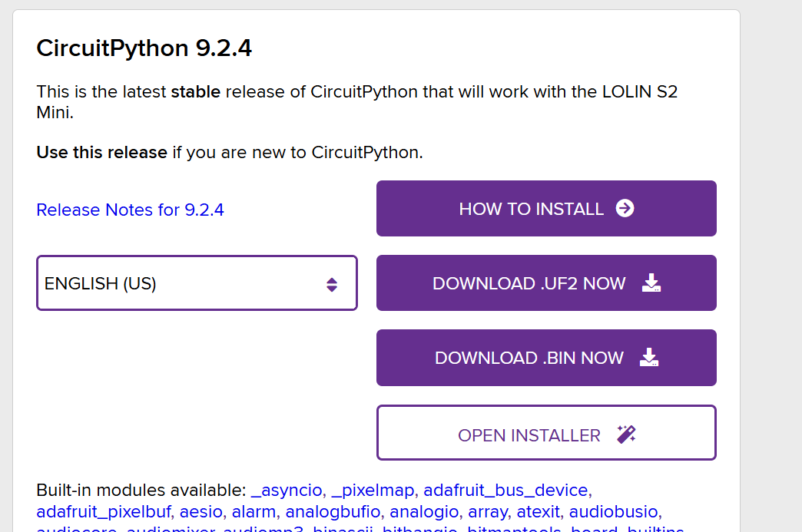Viewport: 802px width, 532px height.
Task: Open the aesio module link
Action: coord(201,511)
